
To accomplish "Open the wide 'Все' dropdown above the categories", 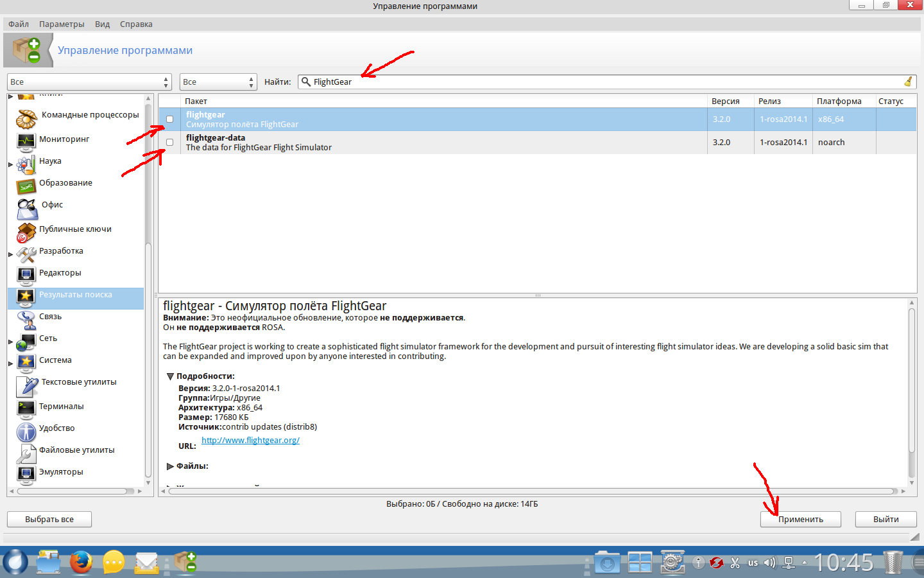I will [89, 82].
